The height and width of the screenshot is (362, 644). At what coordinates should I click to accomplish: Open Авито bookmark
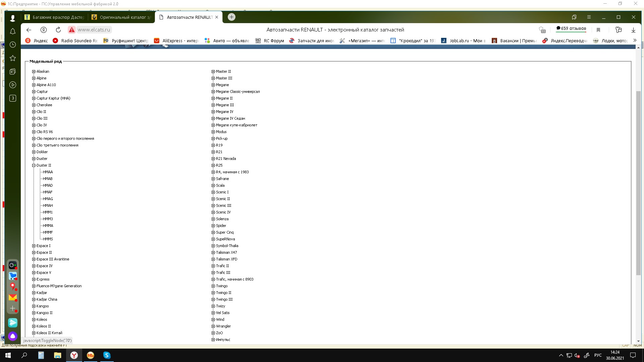coord(227,41)
